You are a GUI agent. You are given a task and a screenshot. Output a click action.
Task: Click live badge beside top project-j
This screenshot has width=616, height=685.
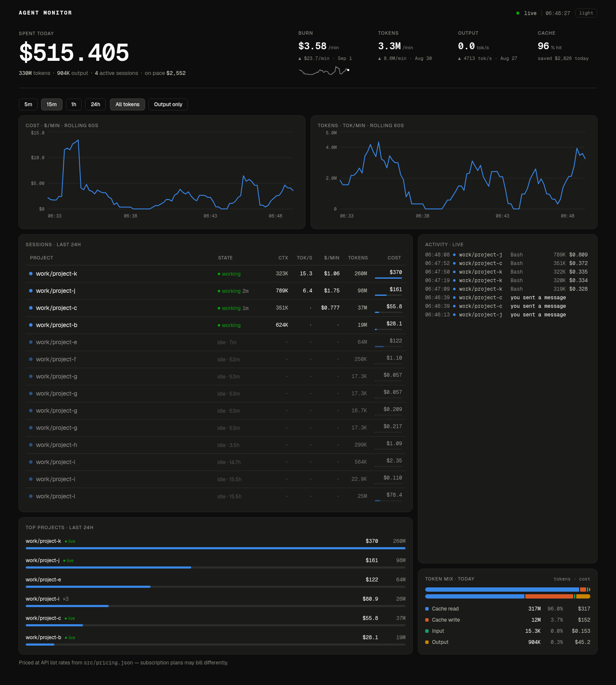click(x=68, y=561)
